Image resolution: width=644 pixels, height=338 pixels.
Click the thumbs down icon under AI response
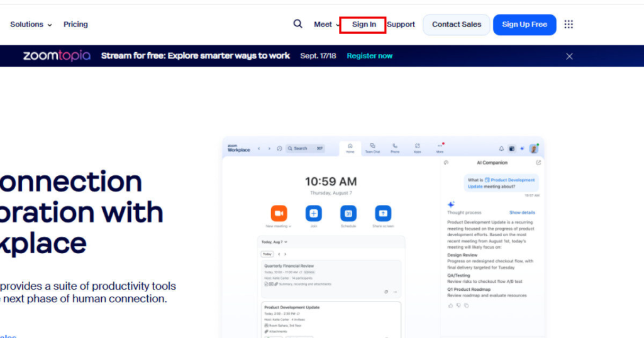point(458,305)
